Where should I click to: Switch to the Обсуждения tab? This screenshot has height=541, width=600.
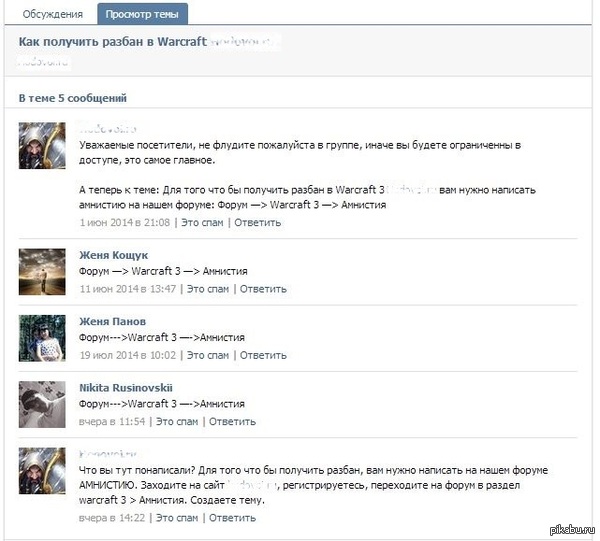(x=52, y=14)
